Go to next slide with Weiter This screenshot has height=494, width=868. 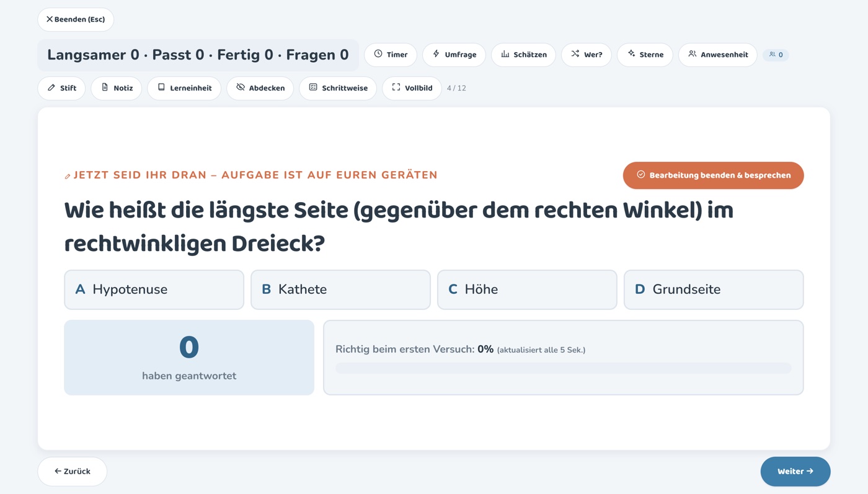point(795,472)
